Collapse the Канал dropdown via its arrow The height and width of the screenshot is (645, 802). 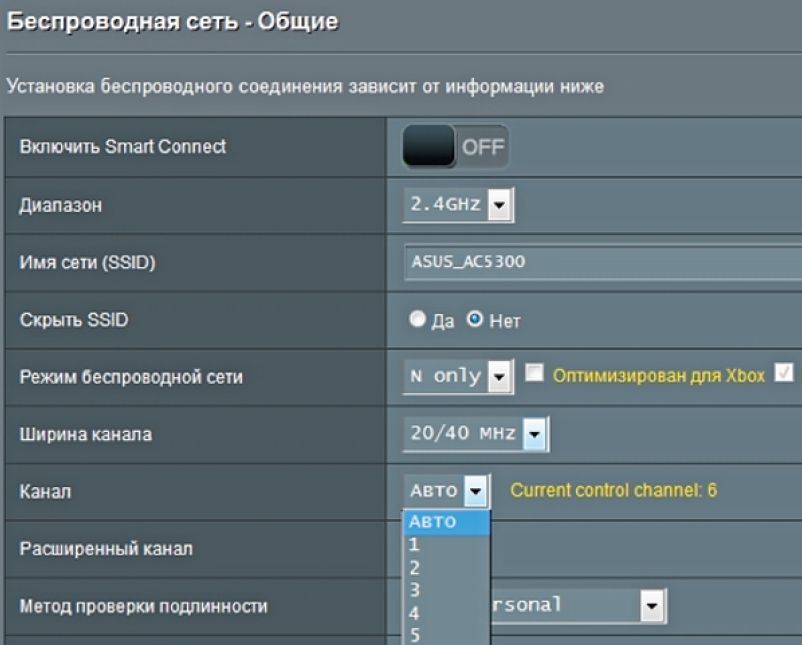click(477, 491)
